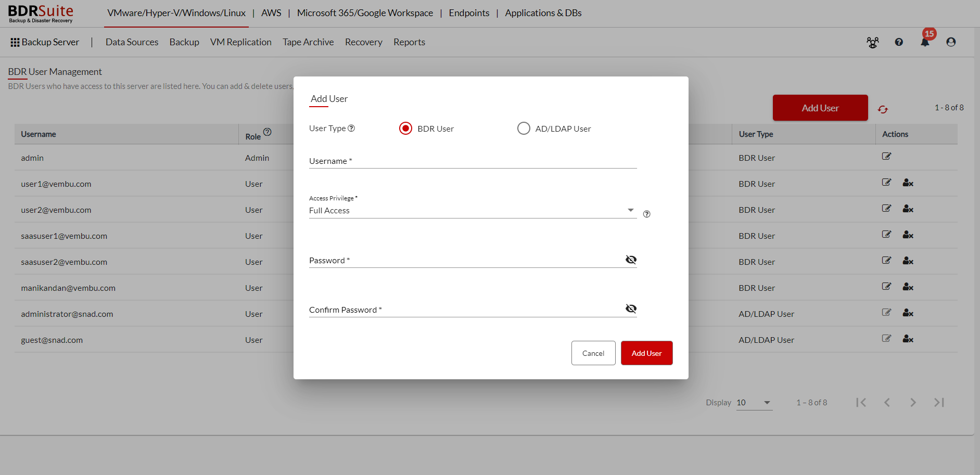Viewport: 980px width, 475px height.
Task: Switch to Applications & DBs tab
Action: [543, 13]
